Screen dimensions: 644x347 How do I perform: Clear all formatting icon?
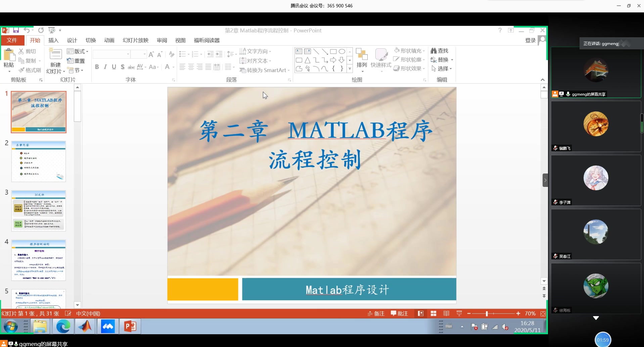[172, 54]
